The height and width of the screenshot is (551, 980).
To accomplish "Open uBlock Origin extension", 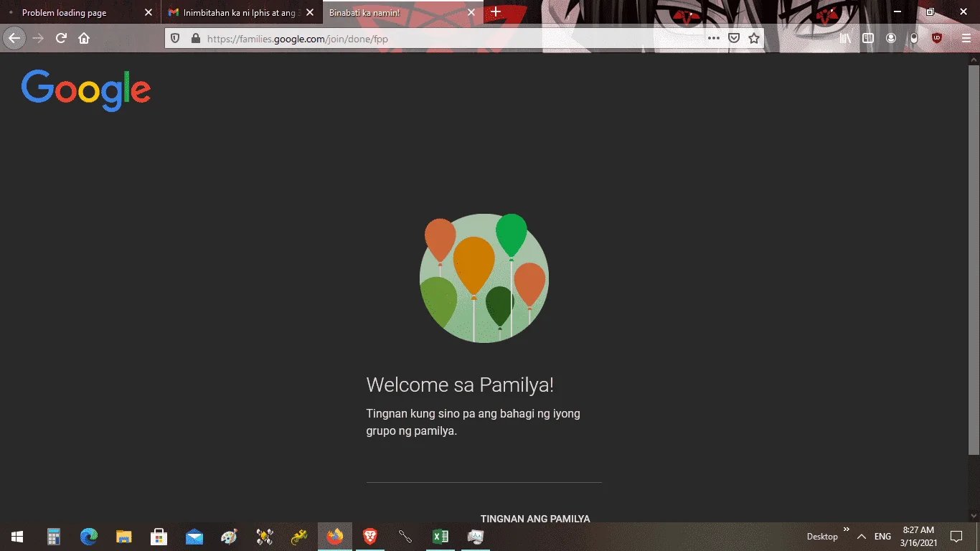I will pos(937,38).
